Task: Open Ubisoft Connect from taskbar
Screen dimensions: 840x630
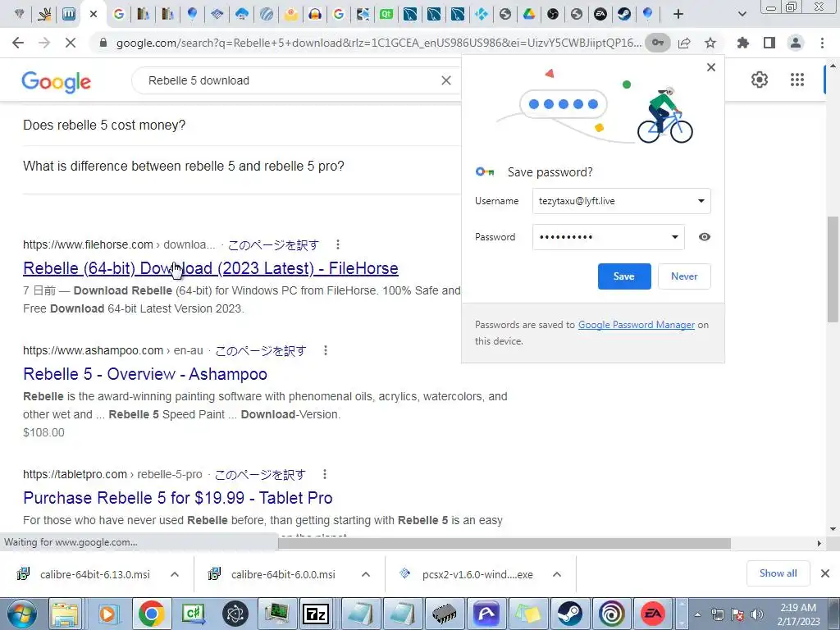Action: click(x=611, y=614)
